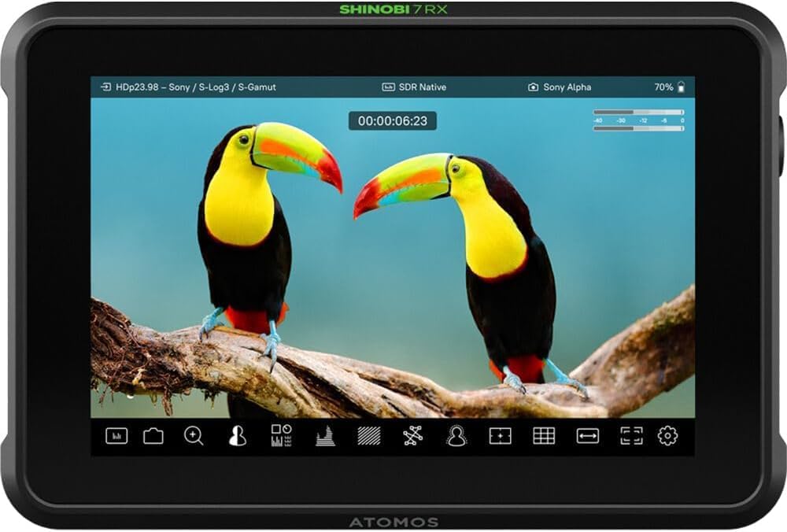Show the center marker safe area

click(x=500, y=436)
